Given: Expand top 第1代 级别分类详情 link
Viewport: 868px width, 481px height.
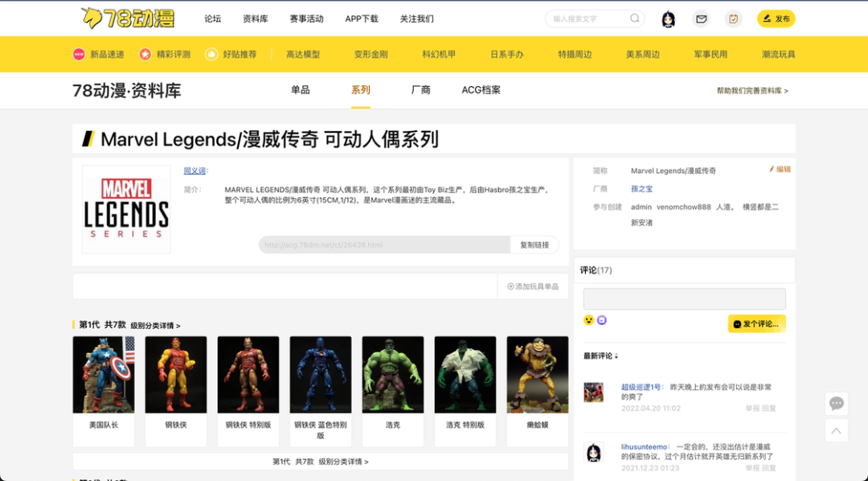Looking at the screenshot, I should (x=156, y=326).
